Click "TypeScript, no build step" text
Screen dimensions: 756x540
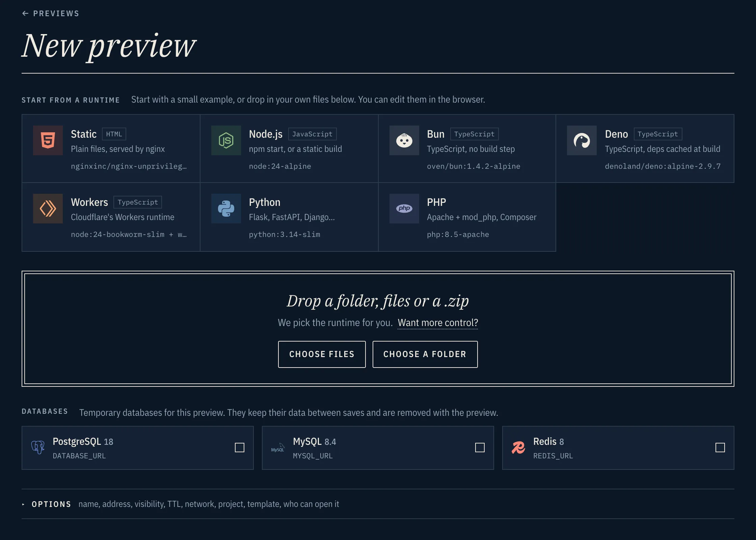[x=471, y=149]
